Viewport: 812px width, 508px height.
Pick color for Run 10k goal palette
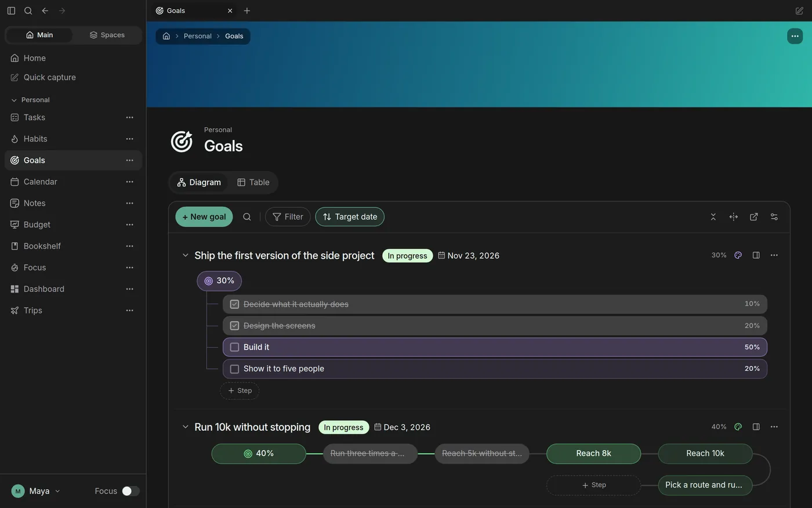coord(738,427)
